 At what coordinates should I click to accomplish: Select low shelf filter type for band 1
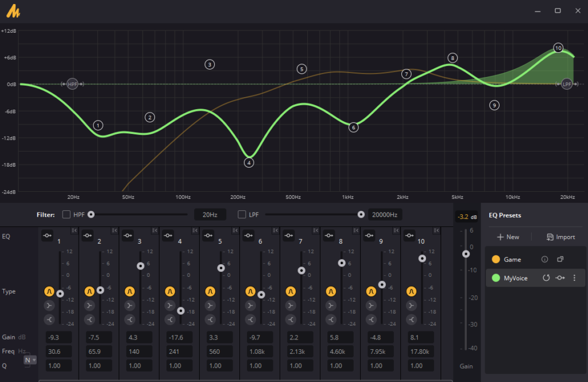pos(49,306)
